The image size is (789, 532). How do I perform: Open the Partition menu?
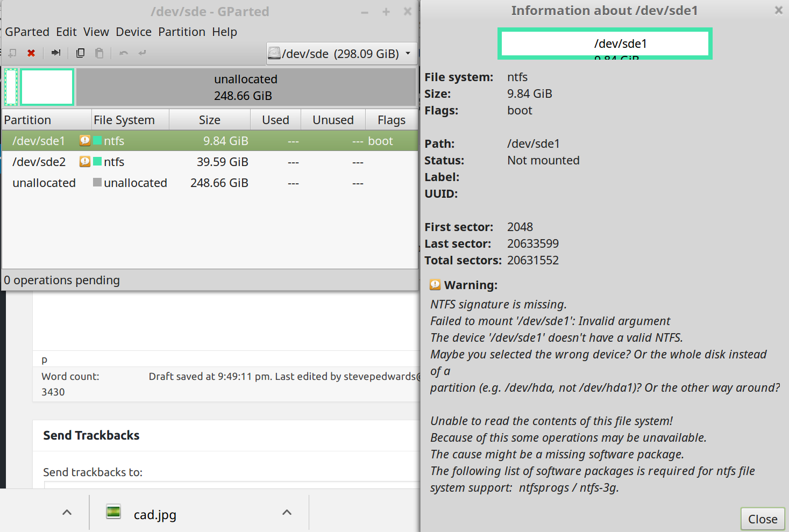point(181,32)
